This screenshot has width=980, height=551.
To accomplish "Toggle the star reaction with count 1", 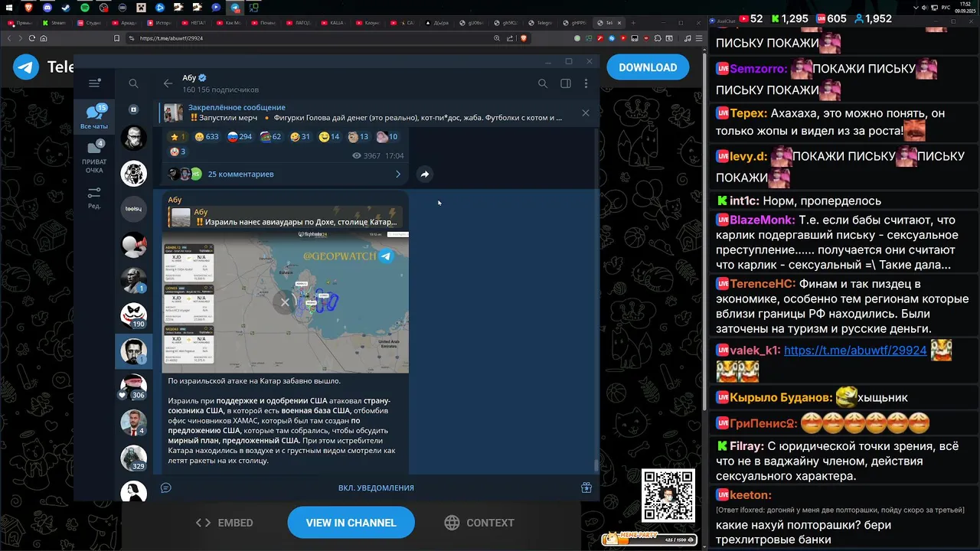I will point(178,137).
